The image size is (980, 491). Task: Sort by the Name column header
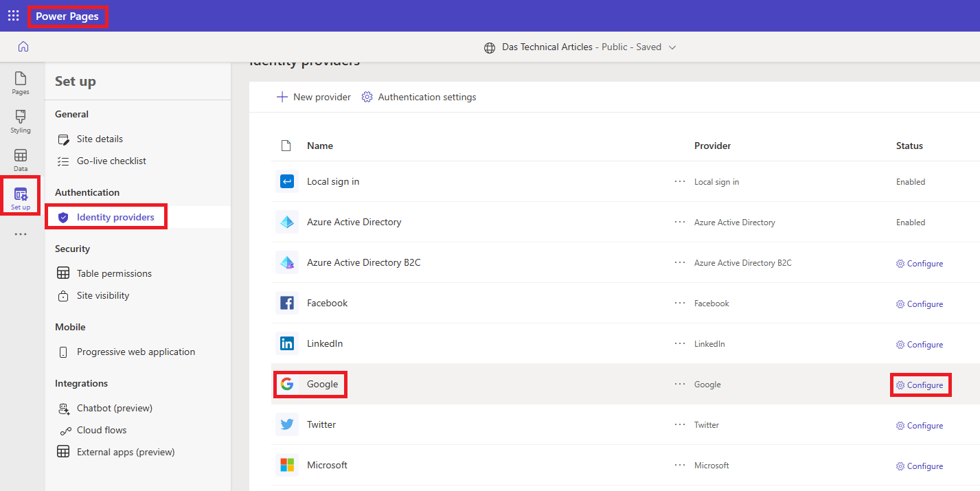pyautogui.click(x=320, y=146)
